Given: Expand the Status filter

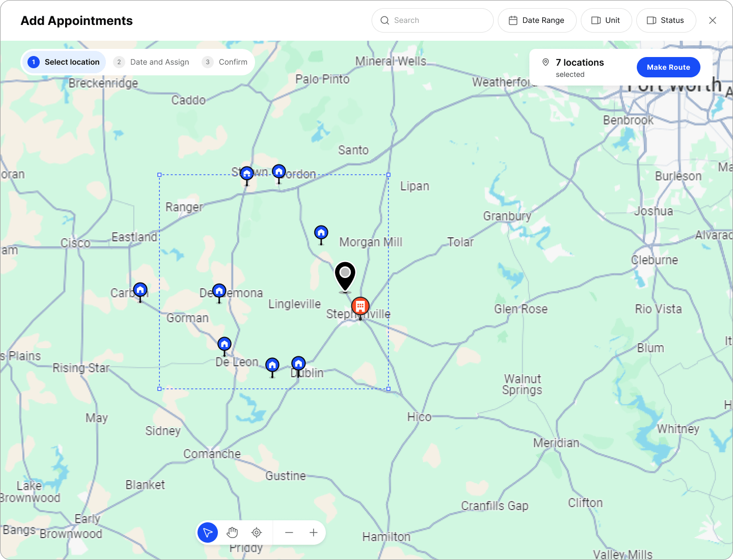Looking at the screenshot, I should click(665, 20).
